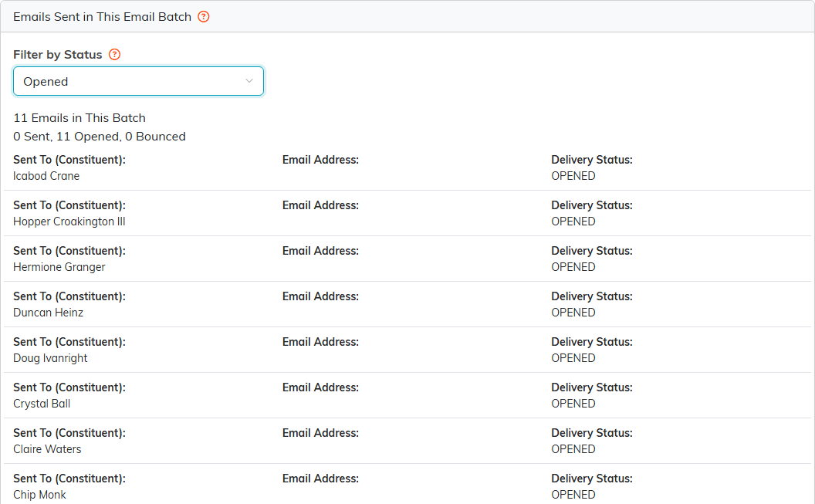This screenshot has height=504, width=815.
Task: Select constituent name Crystal Ball
Action: [42, 404]
